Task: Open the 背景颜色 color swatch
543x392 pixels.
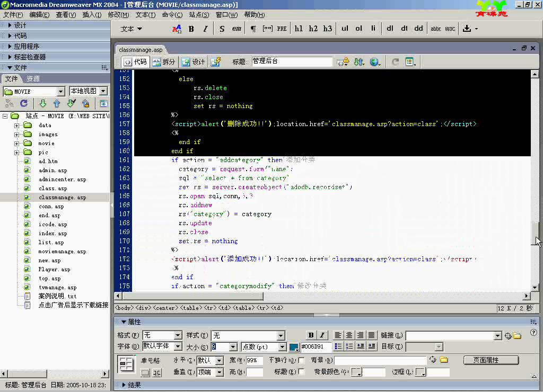Action: coord(356,372)
